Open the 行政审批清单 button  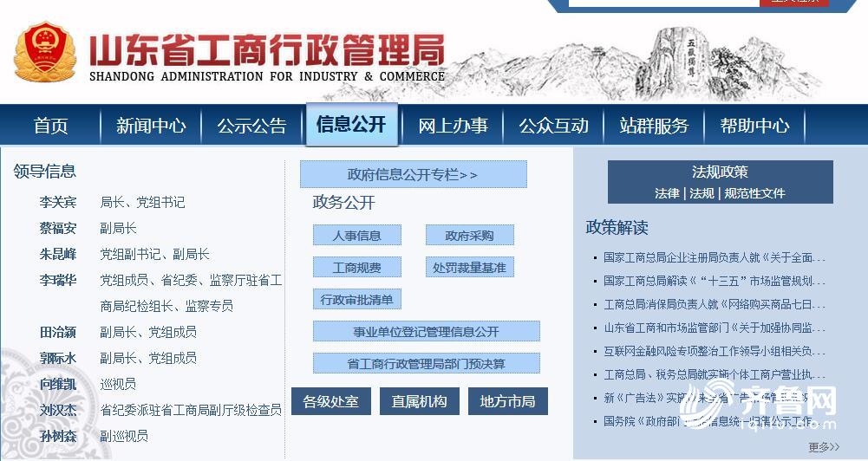pyautogui.click(x=356, y=300)
